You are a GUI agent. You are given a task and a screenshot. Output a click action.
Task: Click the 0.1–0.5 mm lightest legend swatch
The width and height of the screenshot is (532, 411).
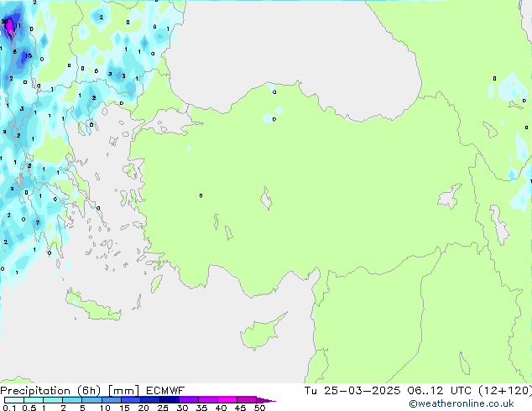point(14,400)
